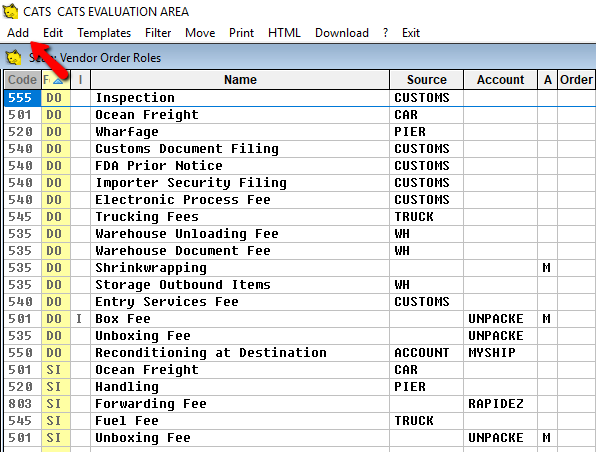Screen dimensions: 596x452
Task: Open the Edit menu
Action: [x=53, y=33]
